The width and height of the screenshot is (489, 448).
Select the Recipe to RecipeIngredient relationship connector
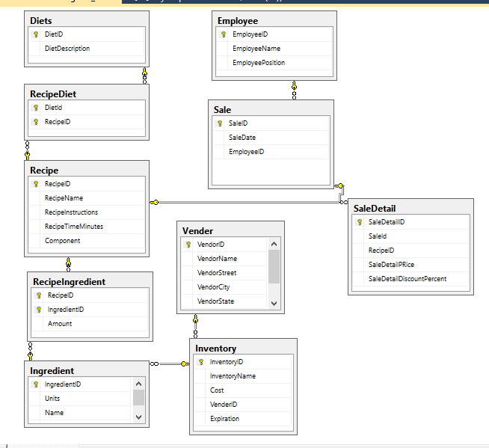tap(68, 264)
